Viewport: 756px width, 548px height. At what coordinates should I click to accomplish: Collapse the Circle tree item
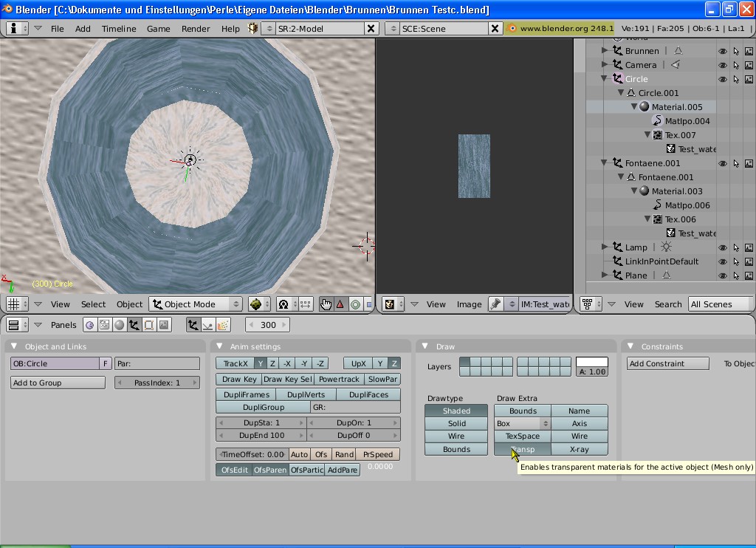pos(604,78)
